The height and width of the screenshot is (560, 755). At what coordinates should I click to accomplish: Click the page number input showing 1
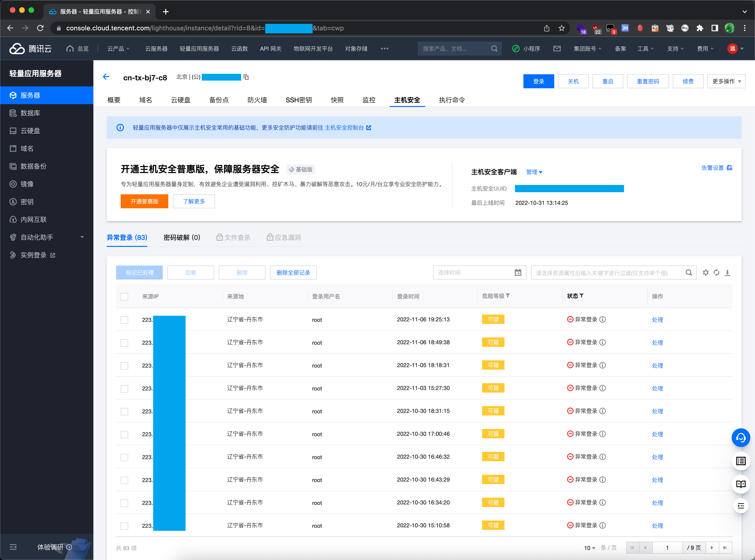tap(667, 547)
